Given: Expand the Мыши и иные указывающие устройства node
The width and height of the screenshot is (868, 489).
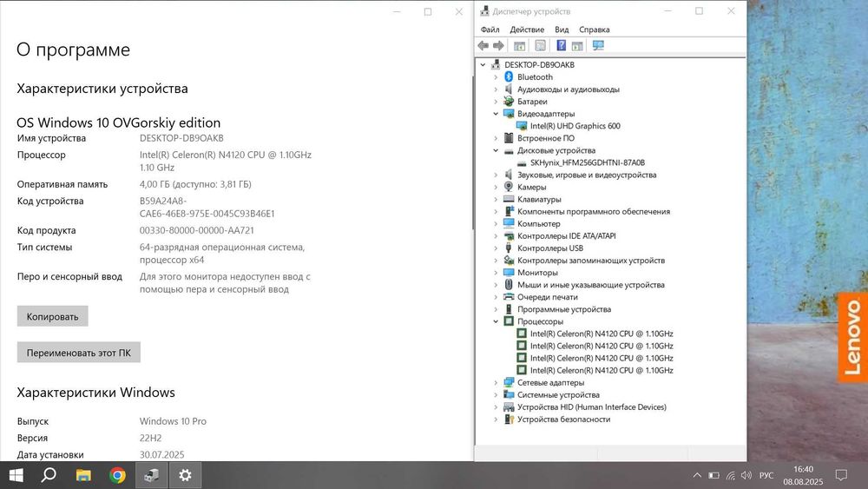Looking at the screenshot, I should [x=496, y=285].
